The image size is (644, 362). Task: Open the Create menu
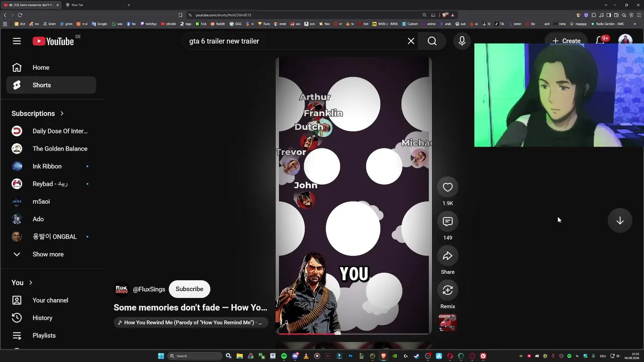coord(566,41)
